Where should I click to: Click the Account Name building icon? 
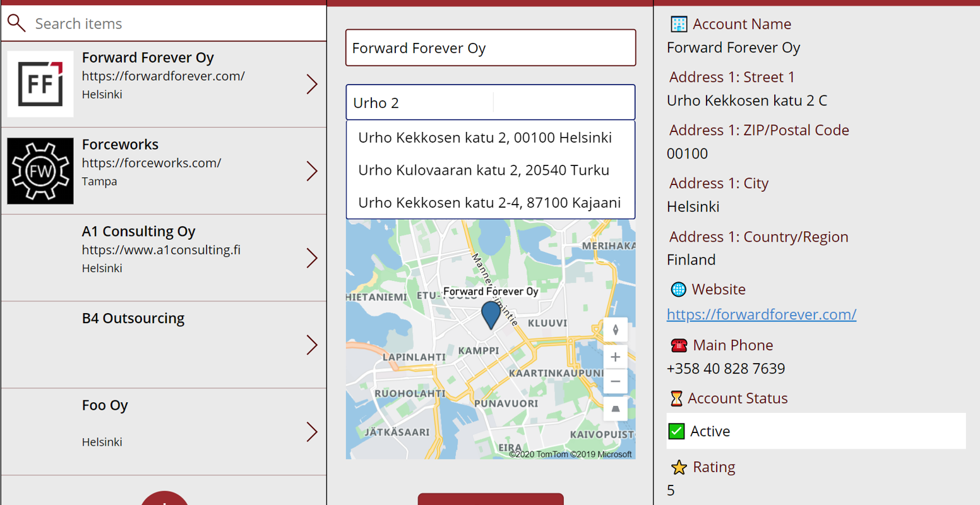[679, 24]
